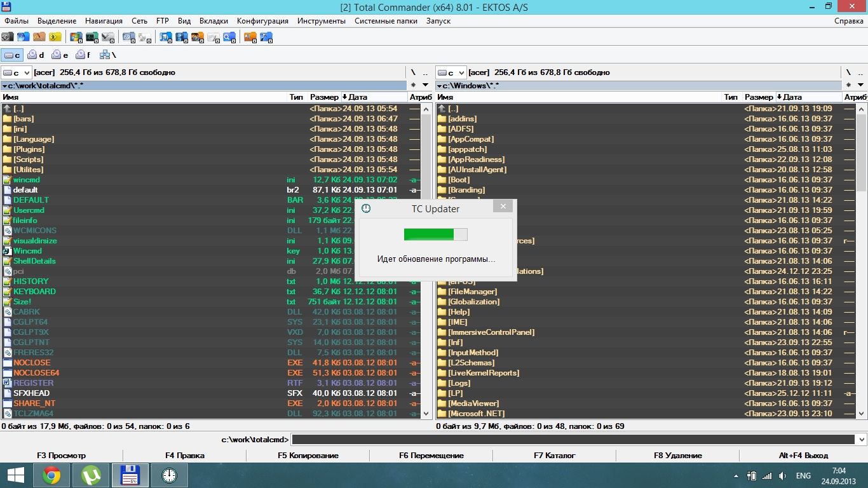
Task: Open the network neighborhood drive button
Action: 108,55
